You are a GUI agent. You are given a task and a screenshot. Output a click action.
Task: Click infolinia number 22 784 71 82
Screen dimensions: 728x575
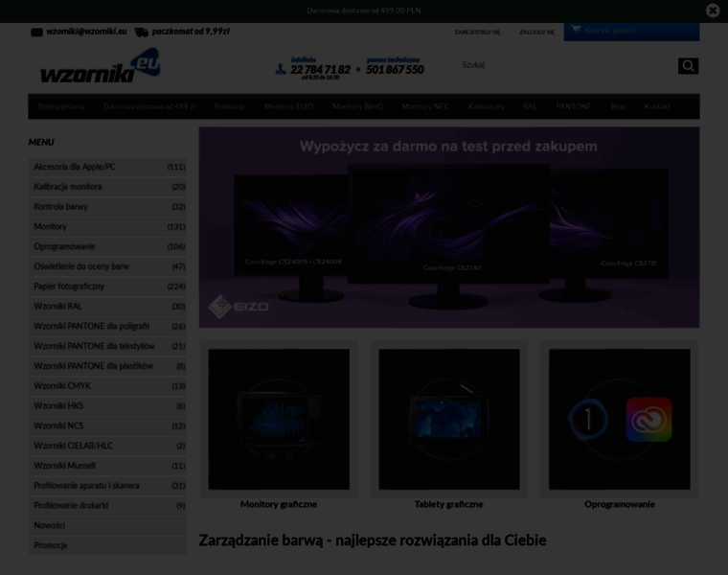[320, 70]
